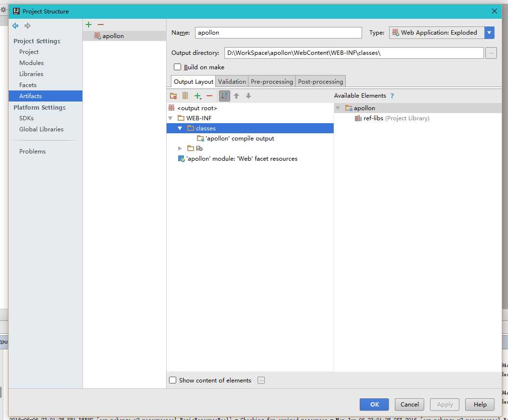Move selected element down arrow
The height and width of the screenshot is (420, 508).
(x=248, y=96)
